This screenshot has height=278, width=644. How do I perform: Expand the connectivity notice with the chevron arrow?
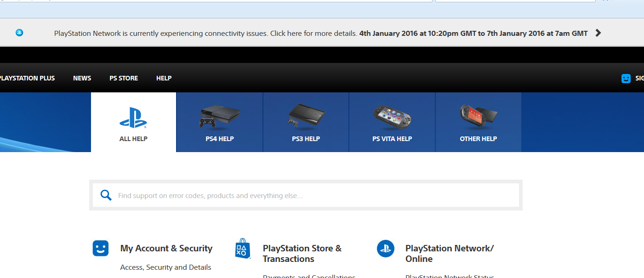click(x=598, y=33)
